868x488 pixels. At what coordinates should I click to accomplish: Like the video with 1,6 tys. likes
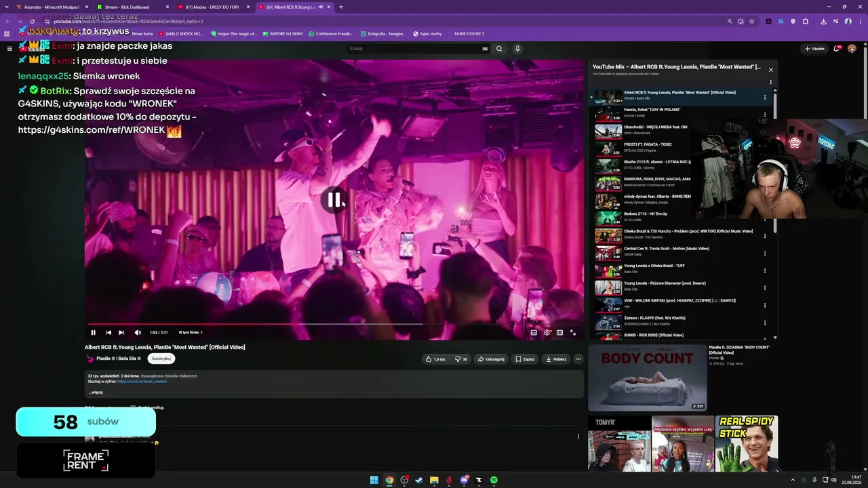tap(435, 359)
